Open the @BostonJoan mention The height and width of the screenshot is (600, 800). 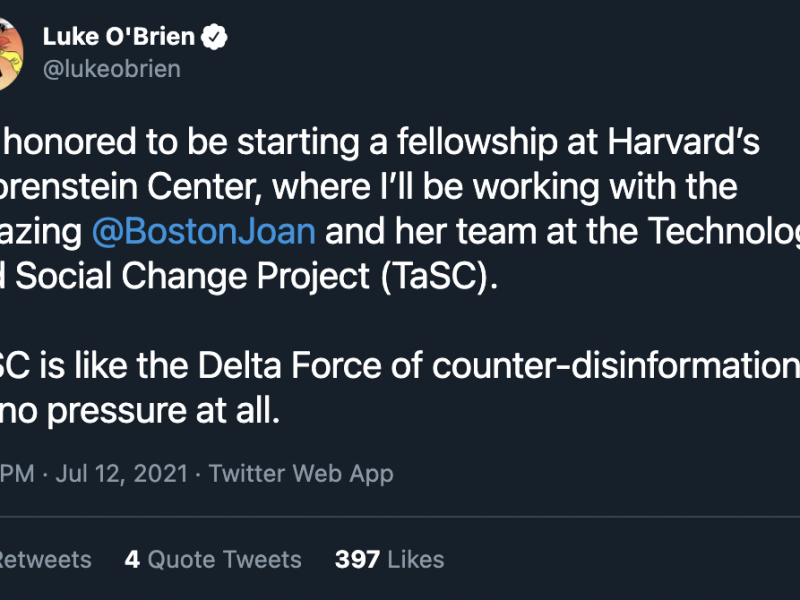point(203,232)
